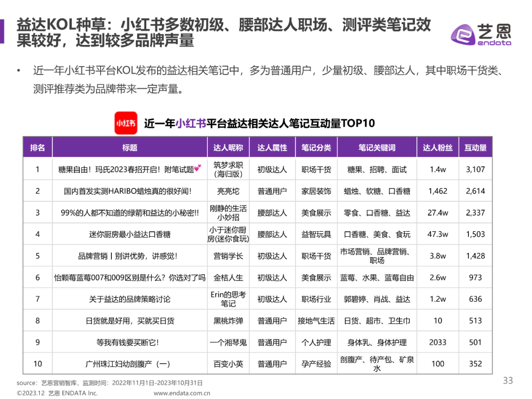532x399 pixels.
Task: Click title 迷你厨房最小益达口香糖
Action: pos(130,234)
